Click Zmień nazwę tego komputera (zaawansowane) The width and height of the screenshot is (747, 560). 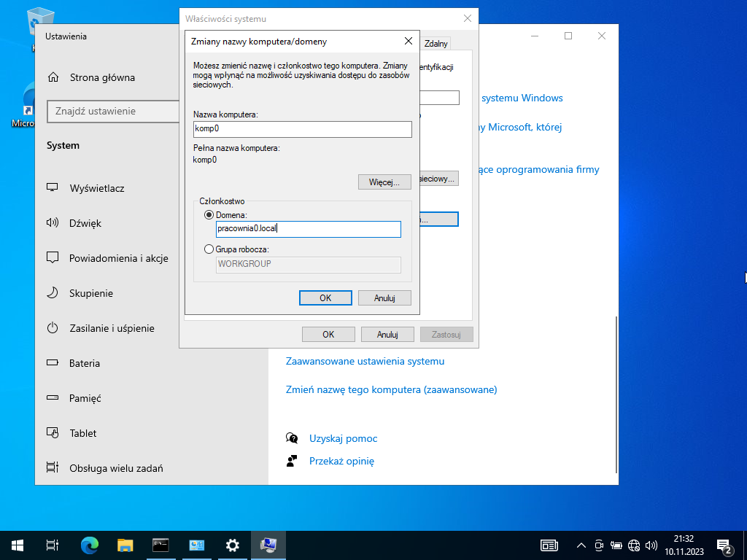pyautogui.click(x=391, y=389)
